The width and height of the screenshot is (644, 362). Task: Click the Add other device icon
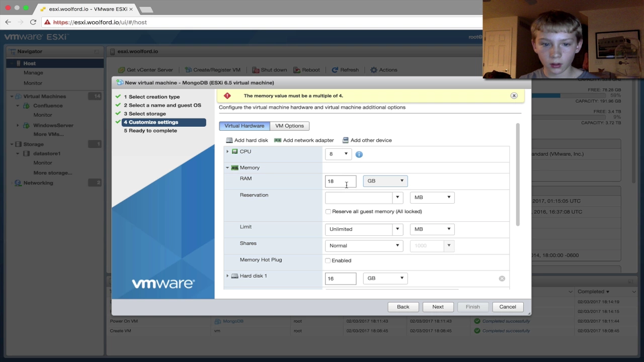point(346,140)
